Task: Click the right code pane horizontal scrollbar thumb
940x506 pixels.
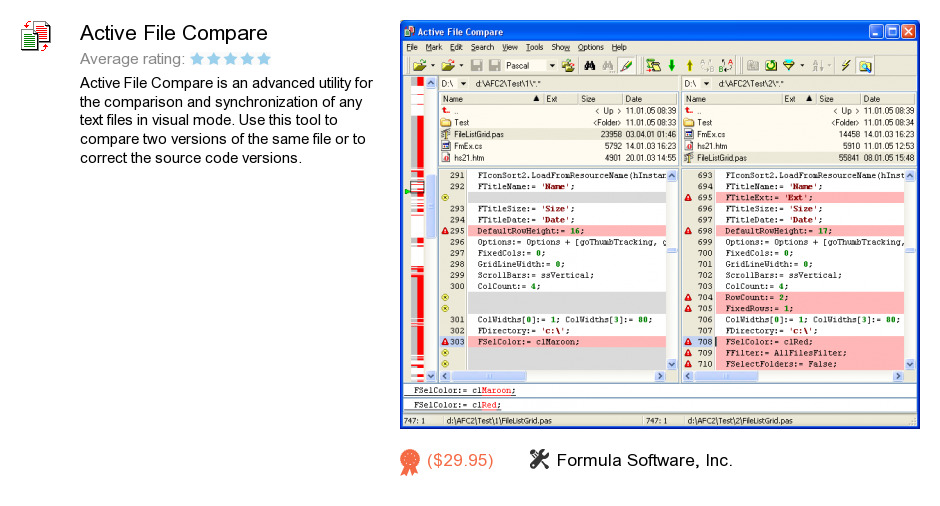Action: pos(726,377)
